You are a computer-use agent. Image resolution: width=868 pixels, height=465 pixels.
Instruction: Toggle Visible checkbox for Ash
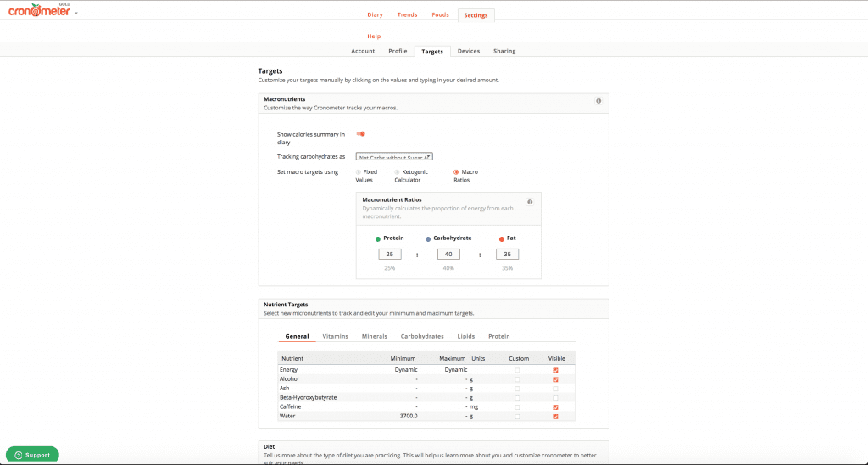[x=555, y=389]
